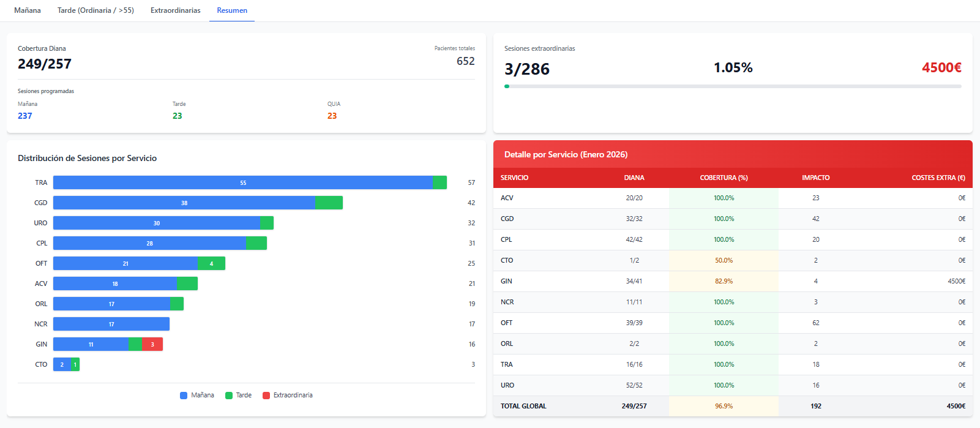The height and width of the screenshot is (428, 980).
Task: Select the Resumen tab
Action: (232, 10)
